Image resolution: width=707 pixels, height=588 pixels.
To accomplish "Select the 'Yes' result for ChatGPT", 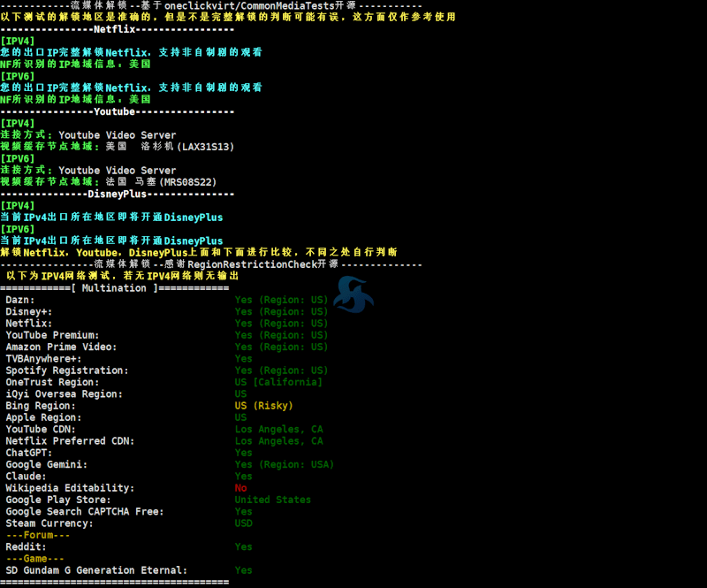I will coord(244,453).
